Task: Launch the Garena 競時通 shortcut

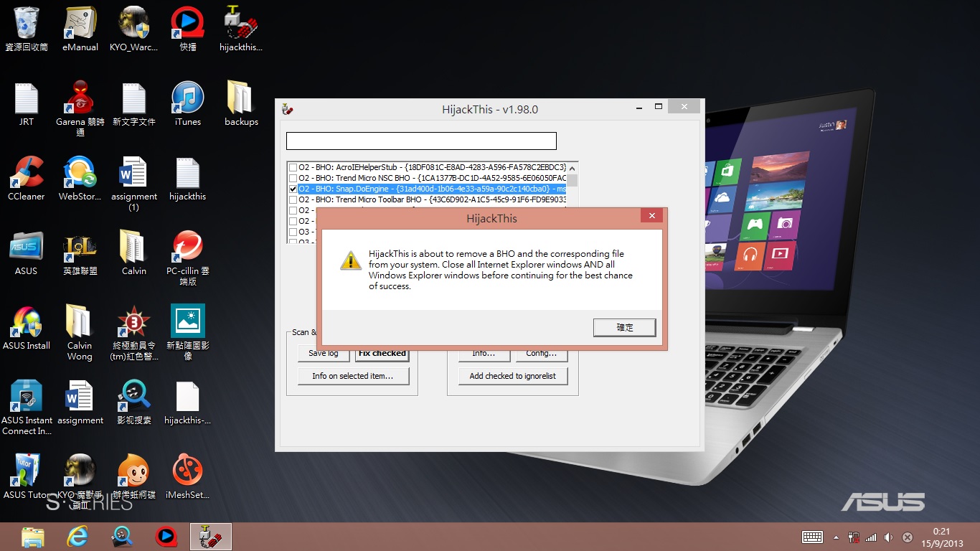Action: pyautogui.click(x=80, y=108)
